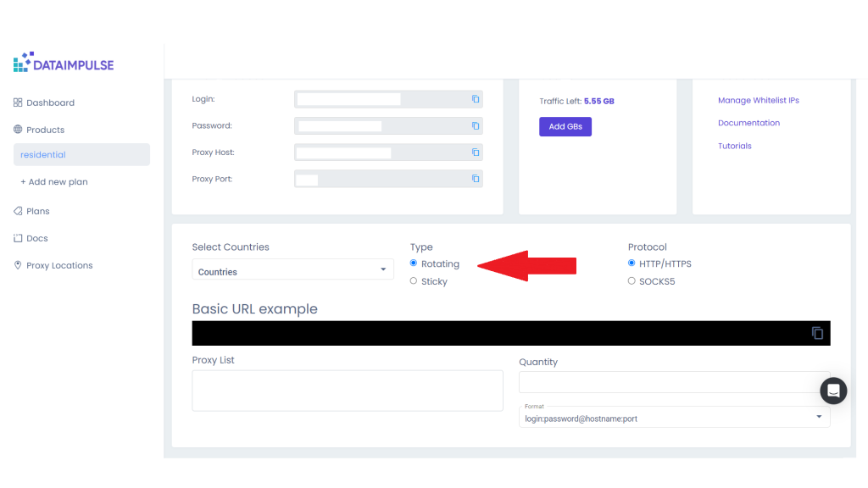Select the Rotating proxy type
Viewport: 868px width, 488px height.
414,263
